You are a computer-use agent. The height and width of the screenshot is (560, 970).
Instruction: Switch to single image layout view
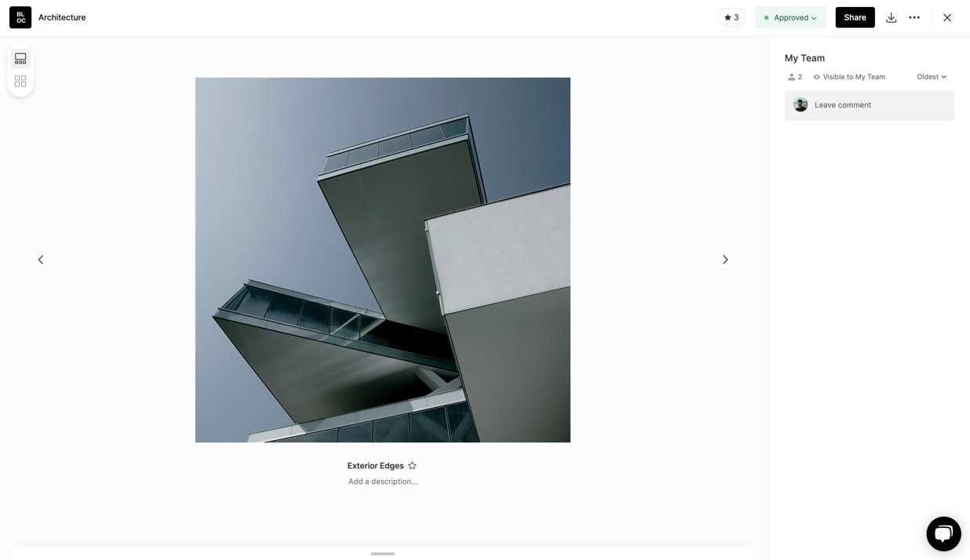click(20, 59)
